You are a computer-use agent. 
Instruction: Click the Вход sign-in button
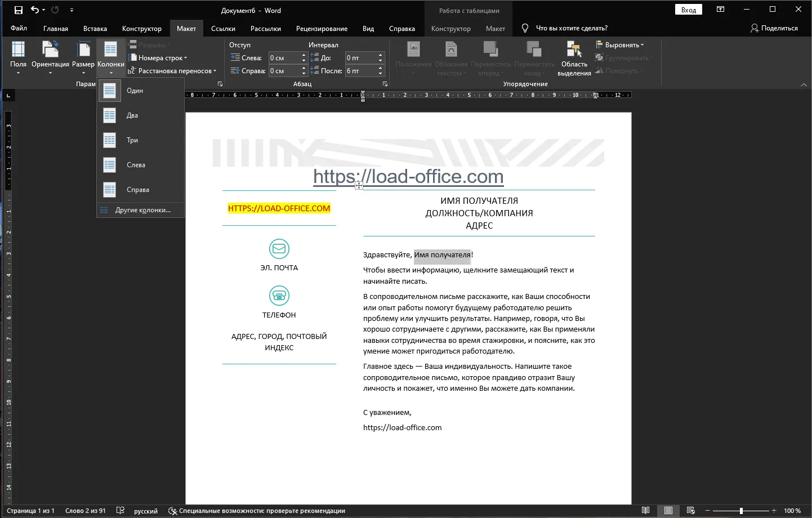pyautogui.click(x=689, y=10)
